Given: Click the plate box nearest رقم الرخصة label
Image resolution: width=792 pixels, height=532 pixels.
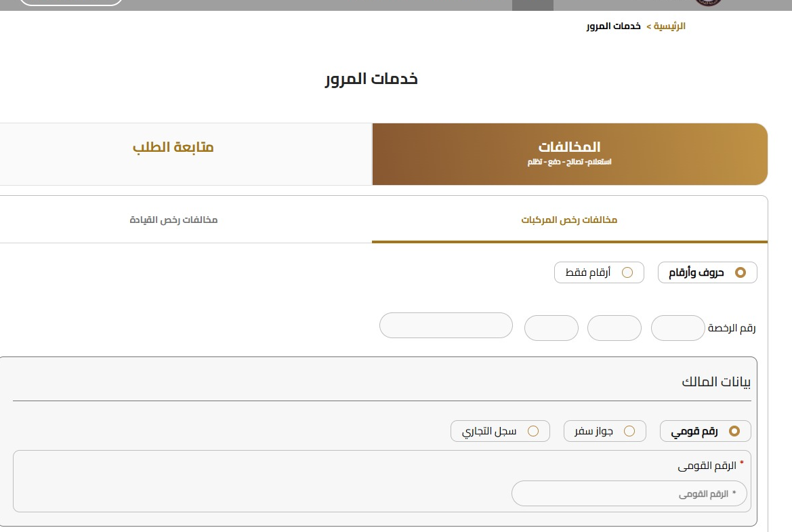Looking at the screenshot, I should click(x=678, y=327).
